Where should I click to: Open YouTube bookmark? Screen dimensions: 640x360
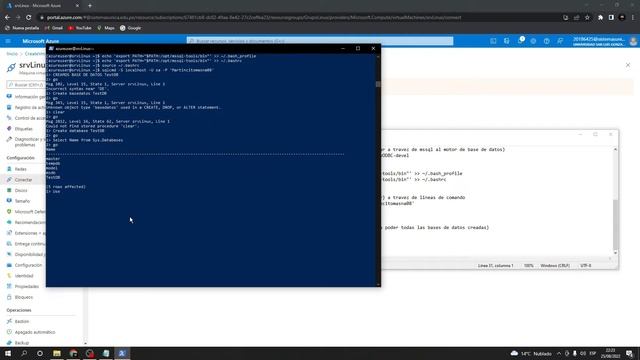pos(80,28)
